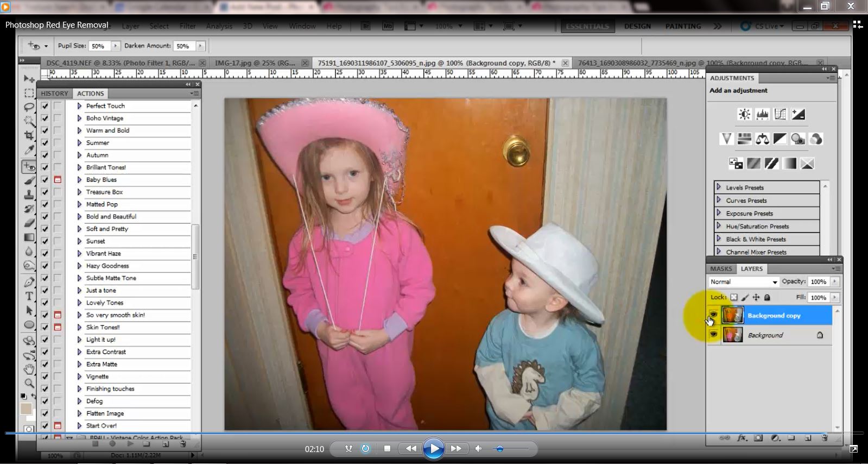Expand the Levels Presets list
Viewport: 868px width, 464px height.
tap(719, 187)
